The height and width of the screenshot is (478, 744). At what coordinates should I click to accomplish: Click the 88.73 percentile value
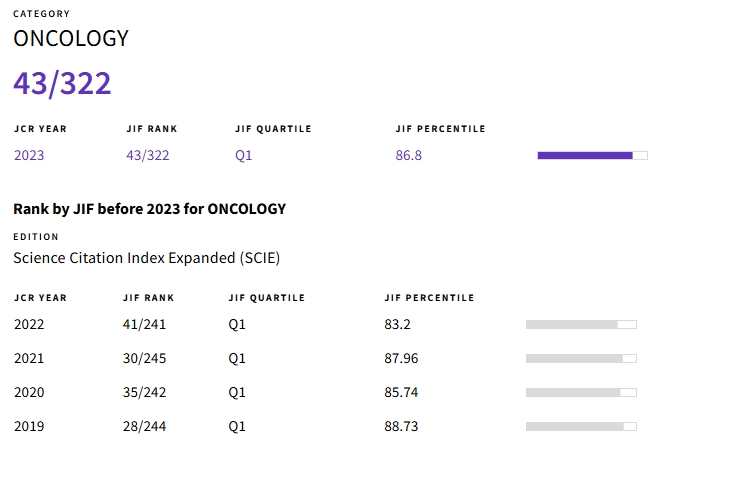coord(401,426)
